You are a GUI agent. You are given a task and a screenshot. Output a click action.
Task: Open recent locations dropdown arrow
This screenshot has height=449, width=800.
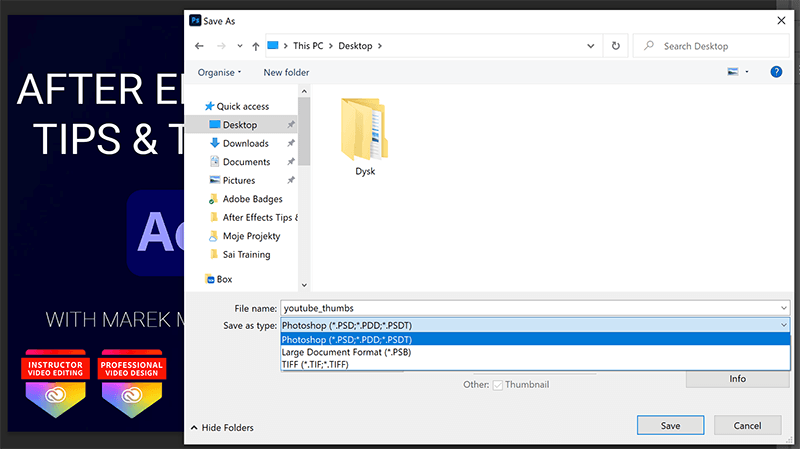[240, 46]
